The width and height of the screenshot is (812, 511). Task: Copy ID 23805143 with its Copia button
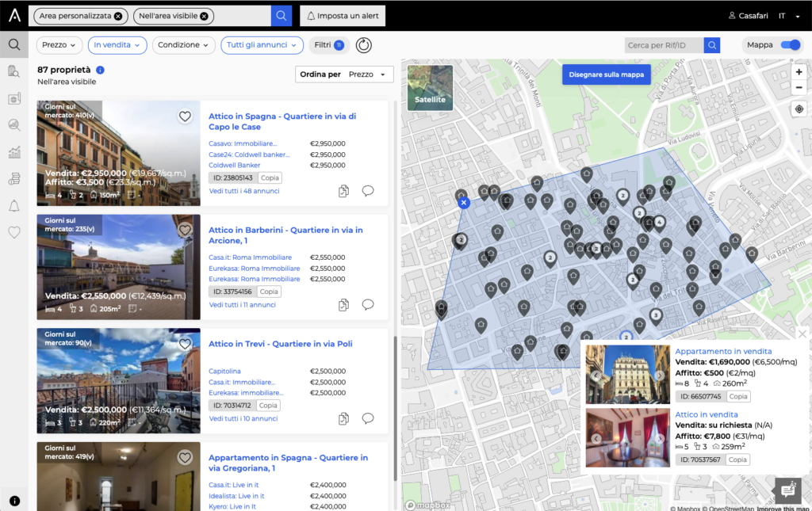click(270, 178)
